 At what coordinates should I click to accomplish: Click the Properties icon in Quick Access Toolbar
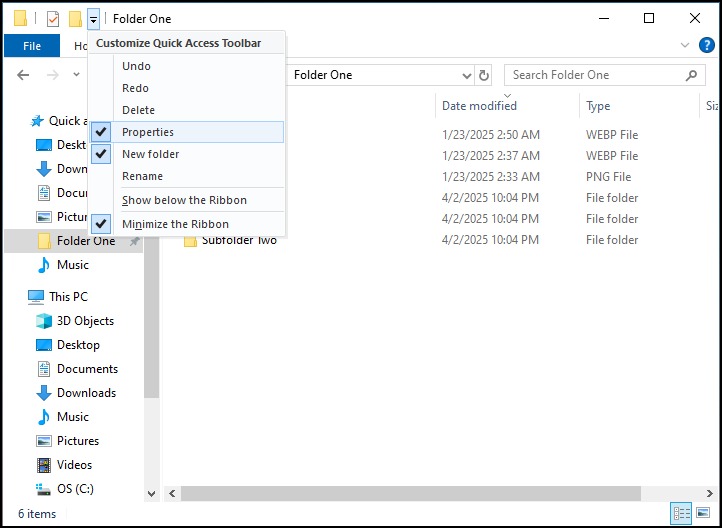click(x=53, y=19)
